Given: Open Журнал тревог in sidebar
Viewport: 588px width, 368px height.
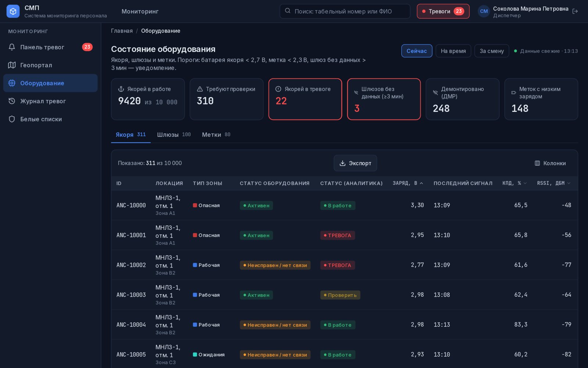Looking at the screenshot, I should pyautogui.click(x=50, y=101).
